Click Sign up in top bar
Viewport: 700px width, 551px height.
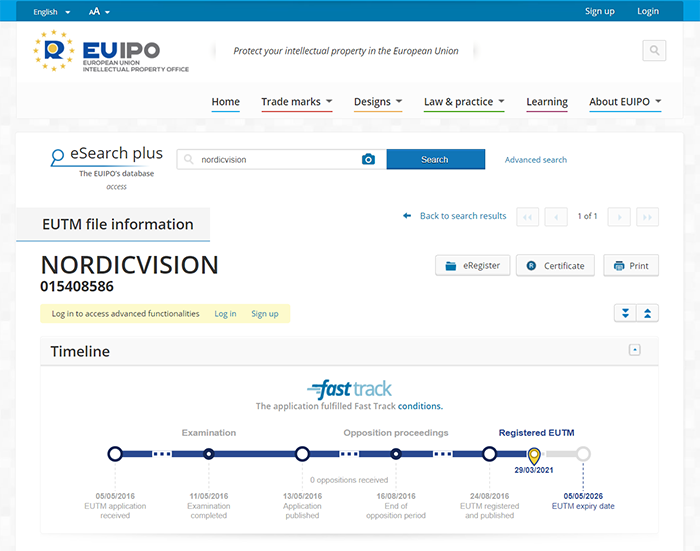600,11
